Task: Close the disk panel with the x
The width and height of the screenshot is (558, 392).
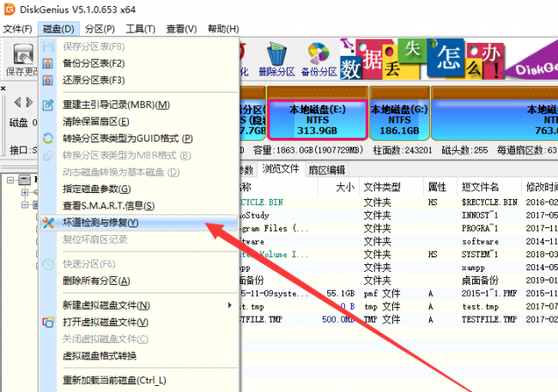Action: (x=3, y=88)
